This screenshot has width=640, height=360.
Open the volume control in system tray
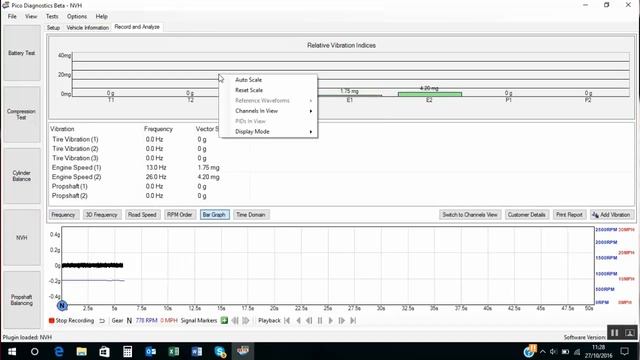[553, 351]
